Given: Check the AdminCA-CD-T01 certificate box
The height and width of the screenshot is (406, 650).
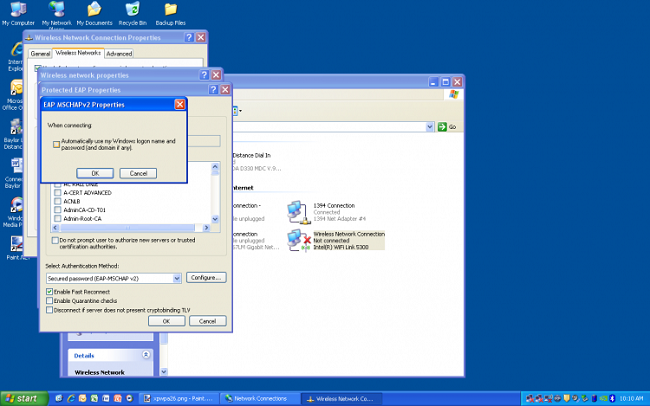Looking at the screenshot, I should click(58, 210).
